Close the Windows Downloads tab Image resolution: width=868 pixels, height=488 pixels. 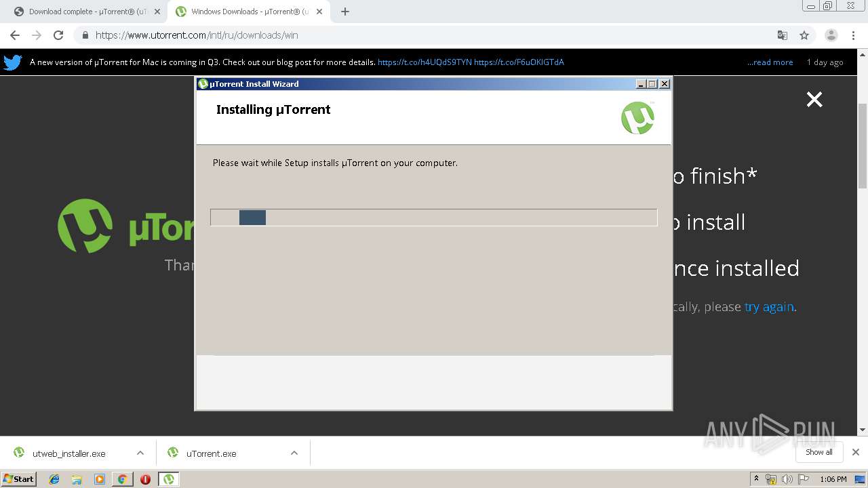click(319, 12)
